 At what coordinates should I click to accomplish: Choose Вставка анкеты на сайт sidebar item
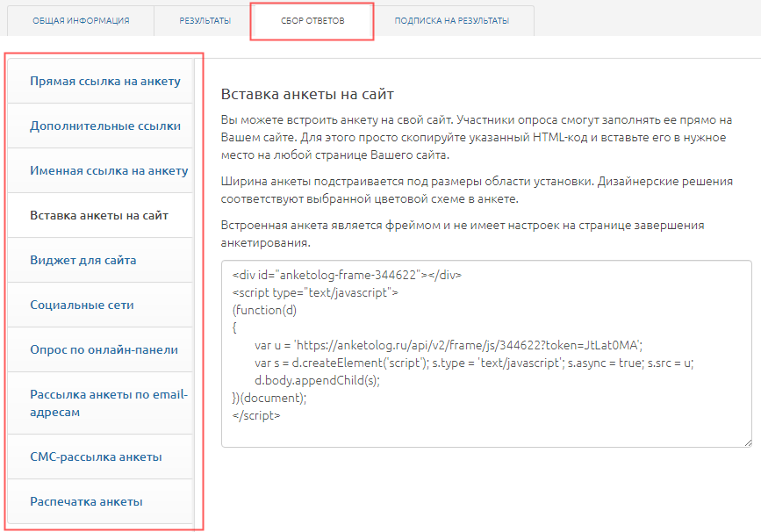pyautogui.click(x=99, y=215)
